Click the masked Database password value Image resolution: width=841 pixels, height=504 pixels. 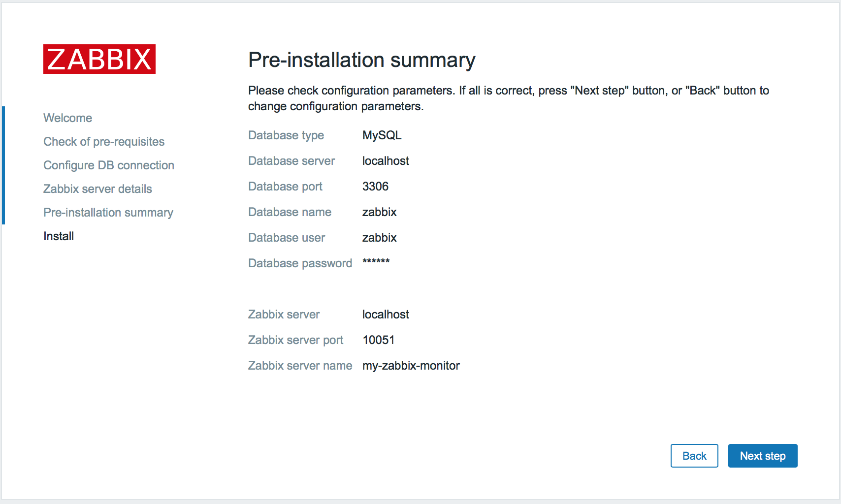(x=376, y=262)
